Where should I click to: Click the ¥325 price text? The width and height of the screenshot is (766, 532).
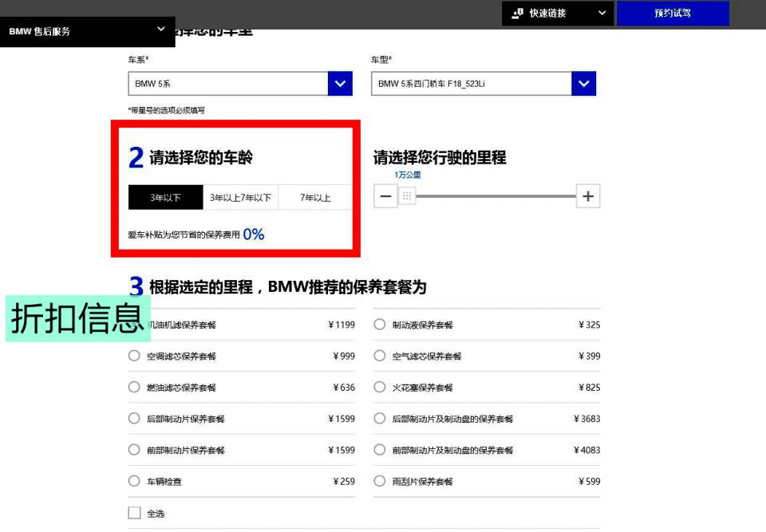pos(589,325)
